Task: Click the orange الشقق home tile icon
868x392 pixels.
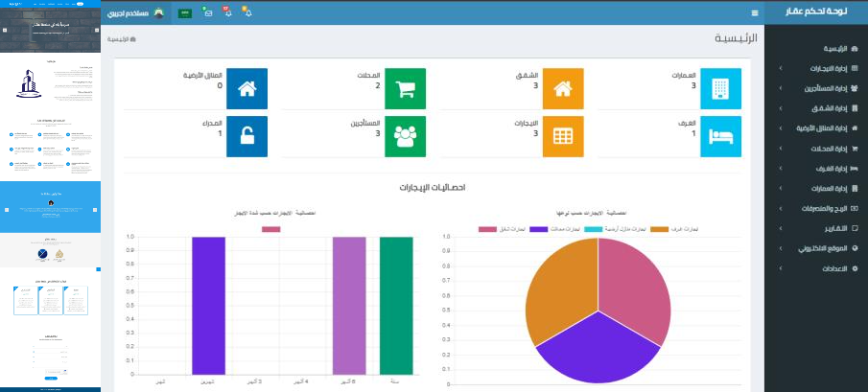Action: point(563,88)
